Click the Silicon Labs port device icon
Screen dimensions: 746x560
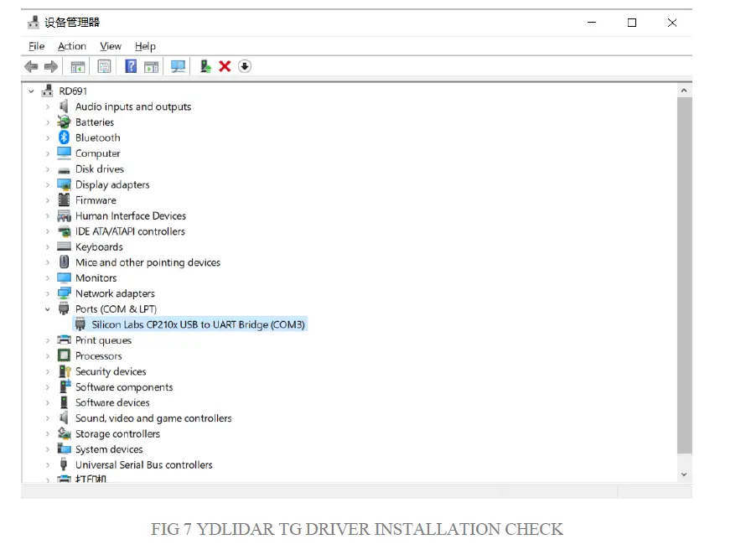[x=80, y=324]
